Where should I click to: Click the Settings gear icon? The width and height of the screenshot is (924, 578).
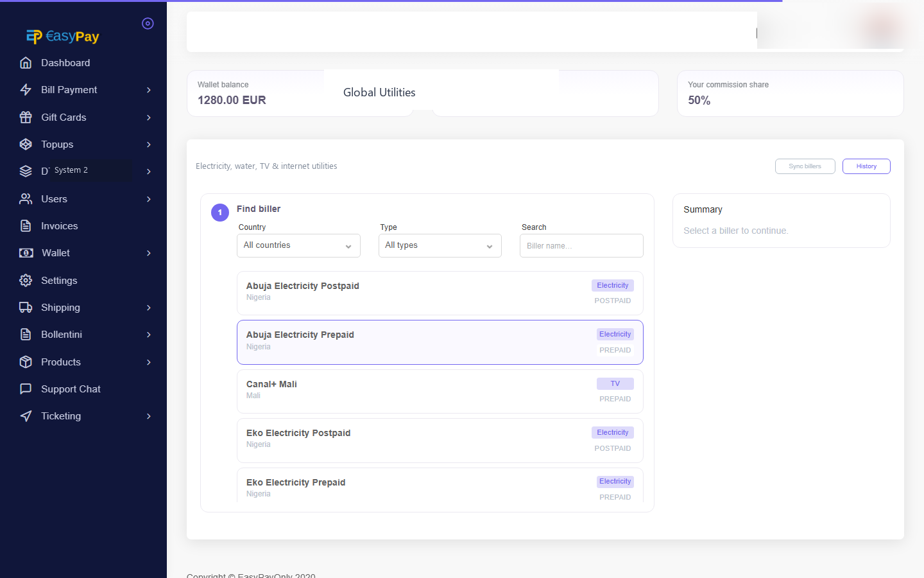pos(26,281)
